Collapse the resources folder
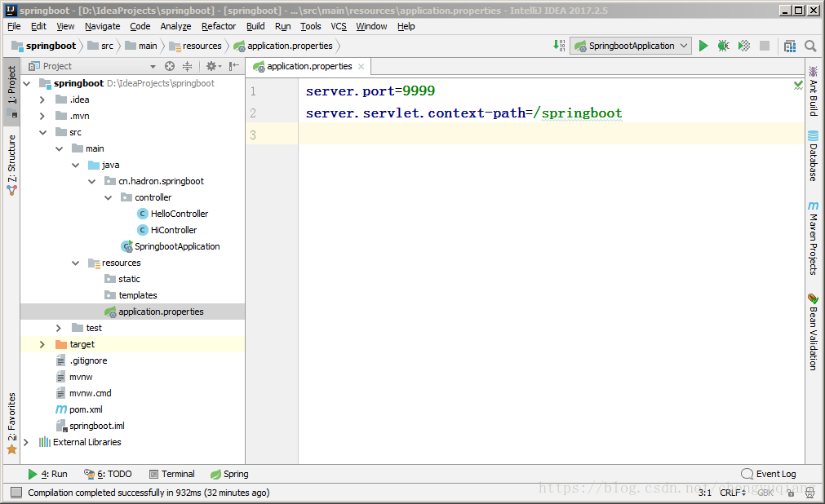This screenshot has width=825, height=504. (x=75, y=263)
